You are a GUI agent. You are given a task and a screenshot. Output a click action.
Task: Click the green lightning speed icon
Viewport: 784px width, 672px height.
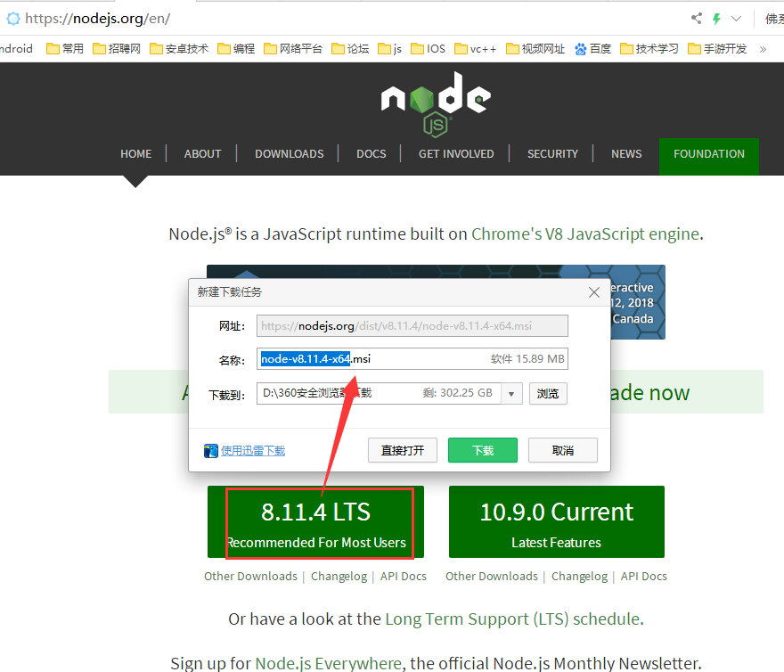tap(716, 19)
